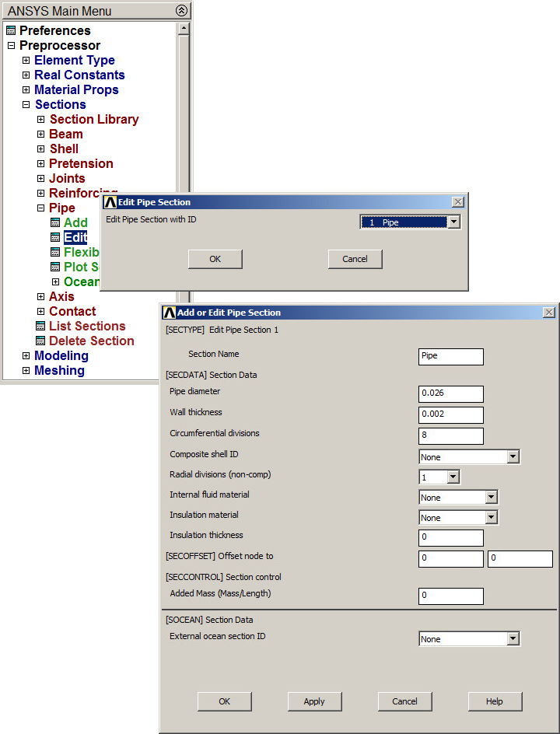Click Apply in Add or Edit Pipe Section
560x734 pixels.
pos(314,701)
